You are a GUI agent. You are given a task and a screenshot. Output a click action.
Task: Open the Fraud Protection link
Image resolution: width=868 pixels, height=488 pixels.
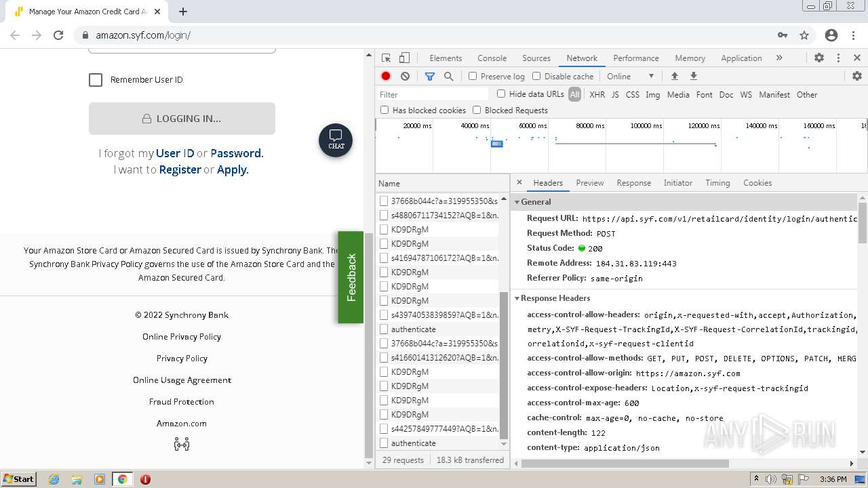click(x=182, y=402)
